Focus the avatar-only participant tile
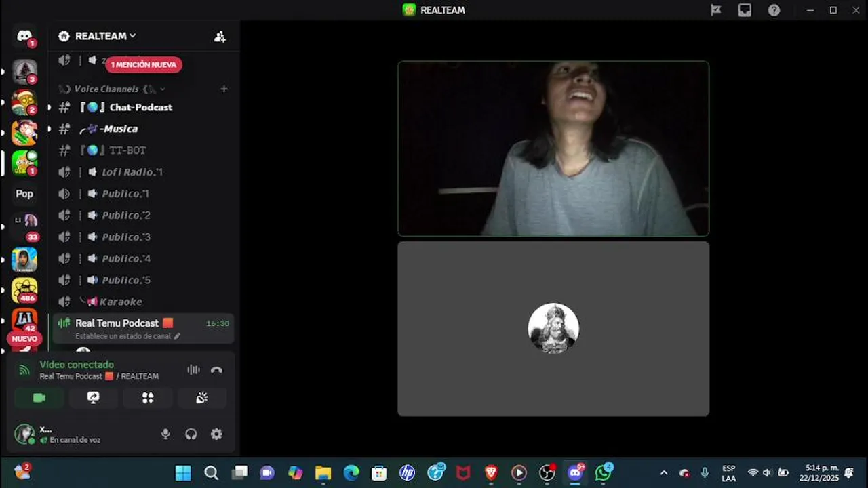 tap(553, 329)
